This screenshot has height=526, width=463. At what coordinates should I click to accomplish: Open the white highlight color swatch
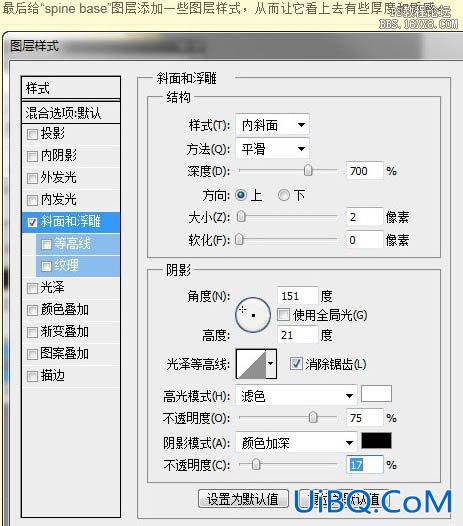(x=376, y=394)
